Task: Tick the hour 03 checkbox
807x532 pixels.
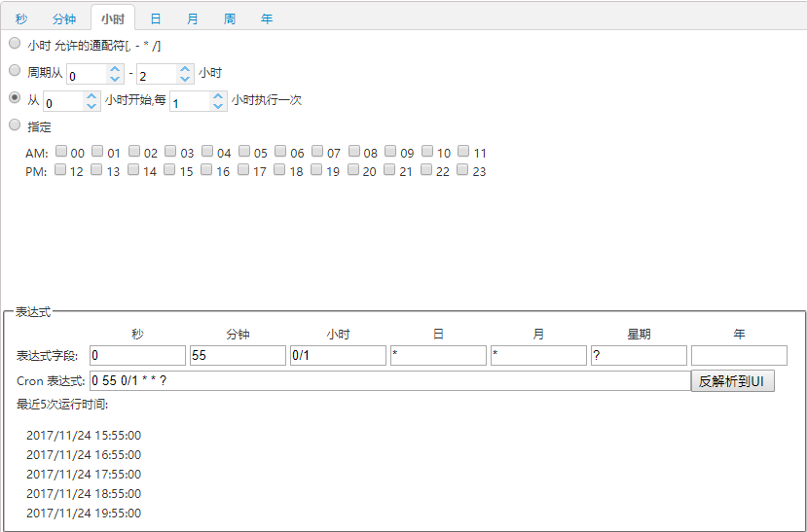Action: click(170, 151)
